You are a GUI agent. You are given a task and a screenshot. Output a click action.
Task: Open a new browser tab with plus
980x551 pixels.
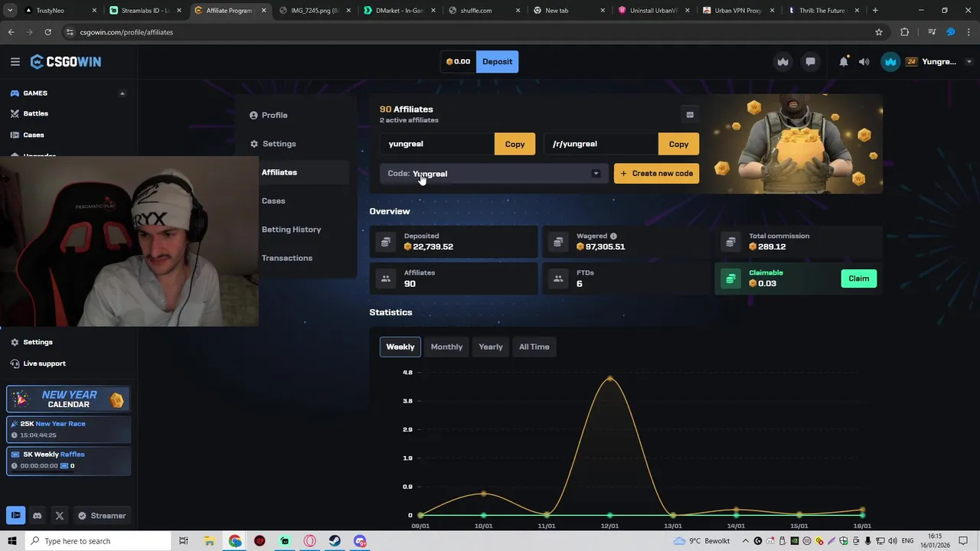[875, 11]
